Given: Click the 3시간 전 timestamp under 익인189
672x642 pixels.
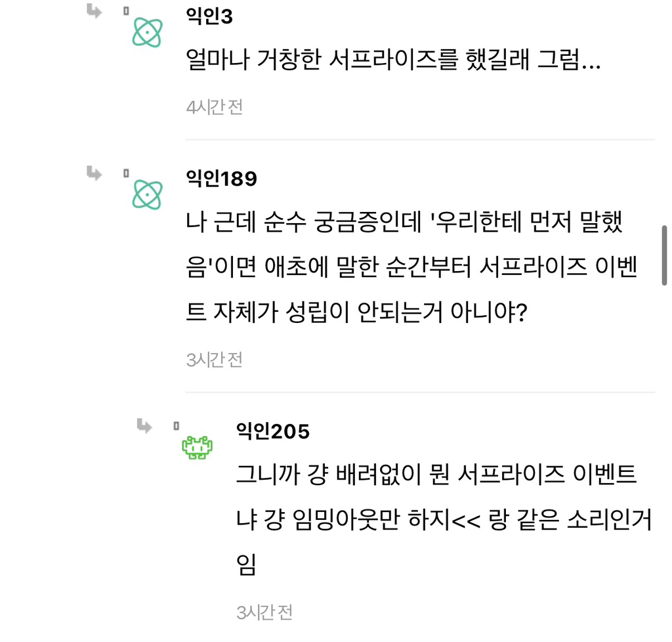Looking at the screenshot, I should click(x=213, y=359).
